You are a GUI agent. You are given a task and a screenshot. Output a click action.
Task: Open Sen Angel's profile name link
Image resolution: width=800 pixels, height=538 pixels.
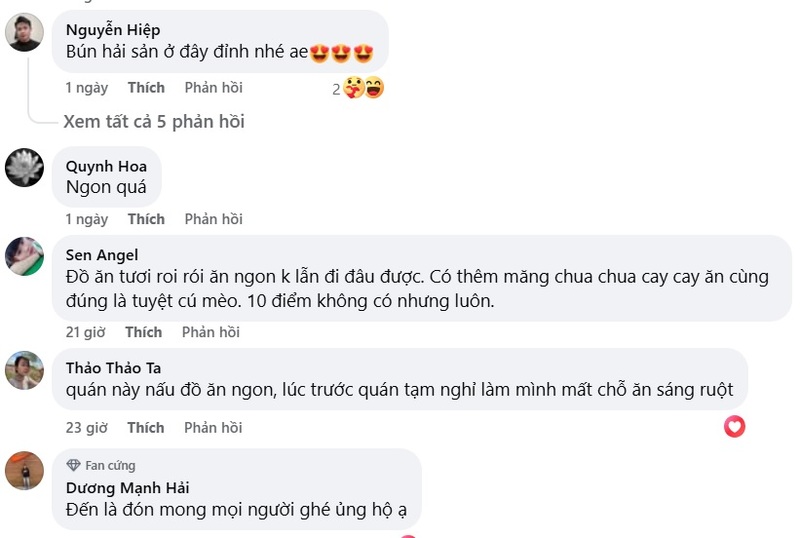(x=102, y=254)
